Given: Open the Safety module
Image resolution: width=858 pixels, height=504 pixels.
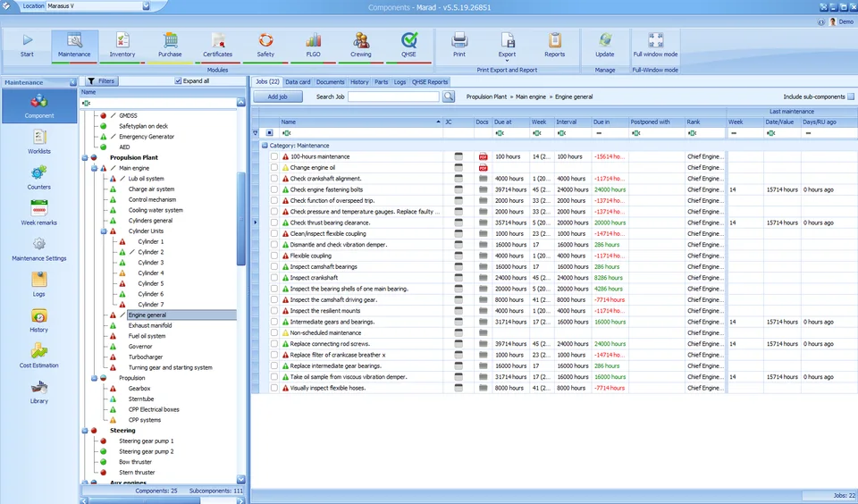Looking at the screenshot, I should point(265,46).
